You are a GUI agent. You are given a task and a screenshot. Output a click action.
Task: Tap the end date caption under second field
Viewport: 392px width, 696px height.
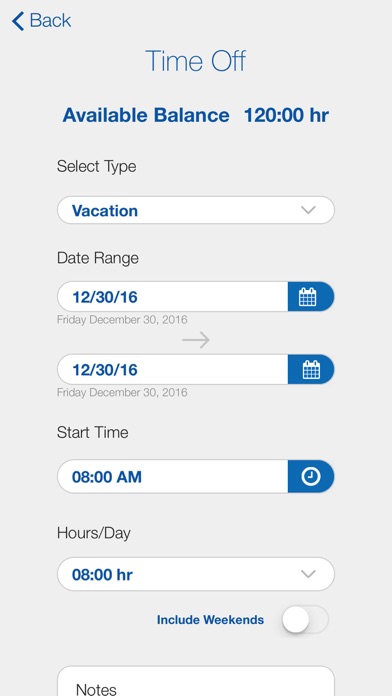(x=122, y=392)
